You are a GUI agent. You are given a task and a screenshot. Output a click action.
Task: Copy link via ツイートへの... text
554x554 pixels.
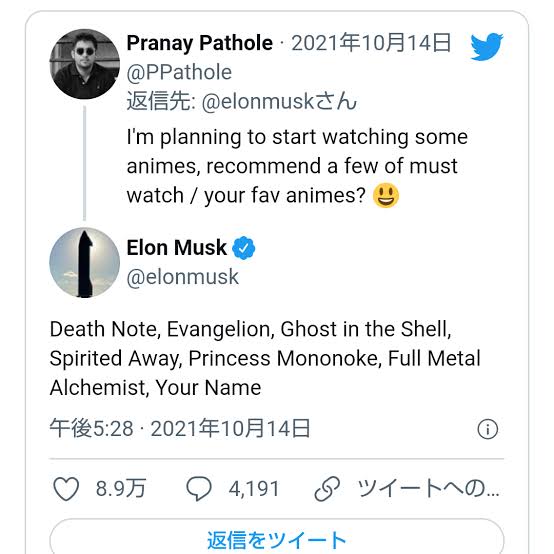point(429,488)
